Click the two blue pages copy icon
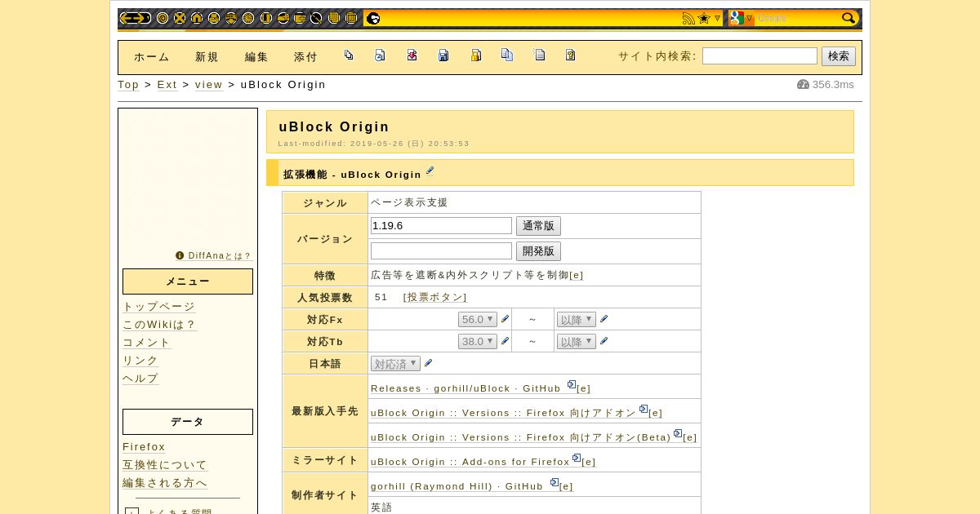The height and width of the screenshot is (514, 980). click(507, 55)
